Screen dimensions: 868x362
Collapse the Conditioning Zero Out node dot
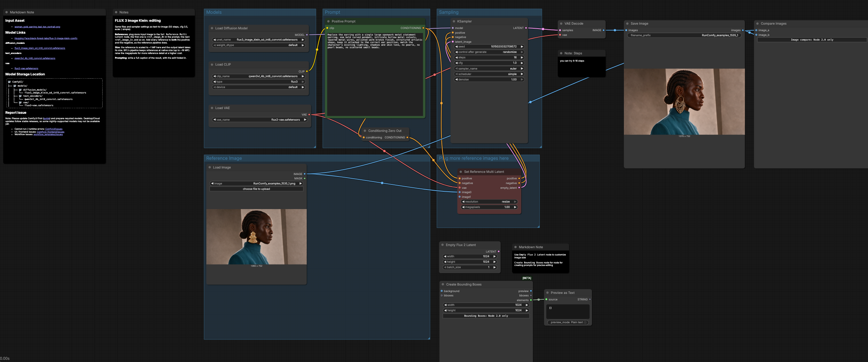coord(365,131)
